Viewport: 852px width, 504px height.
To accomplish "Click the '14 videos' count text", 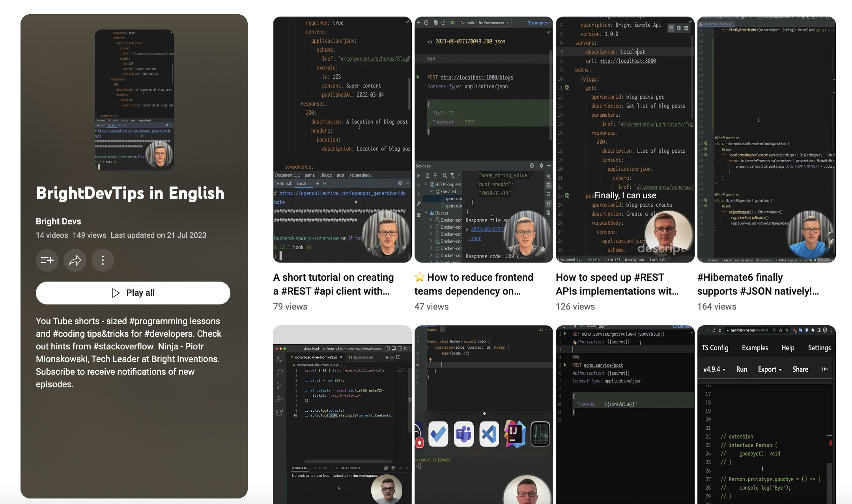I will [52, 235].
